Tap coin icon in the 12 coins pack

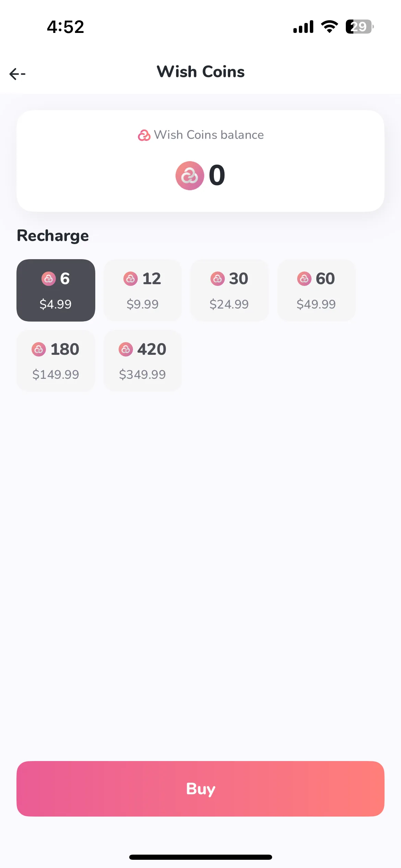(131, 279)
